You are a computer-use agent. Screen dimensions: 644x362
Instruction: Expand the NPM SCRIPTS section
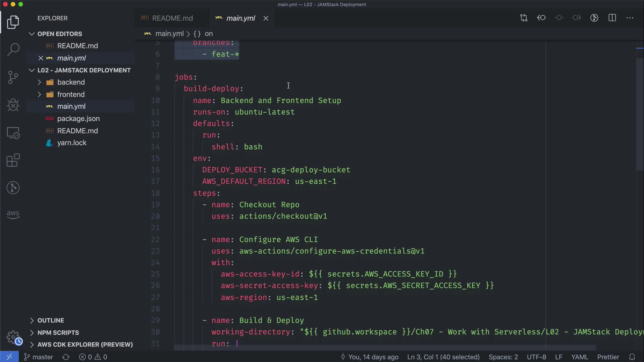(58, 333)
